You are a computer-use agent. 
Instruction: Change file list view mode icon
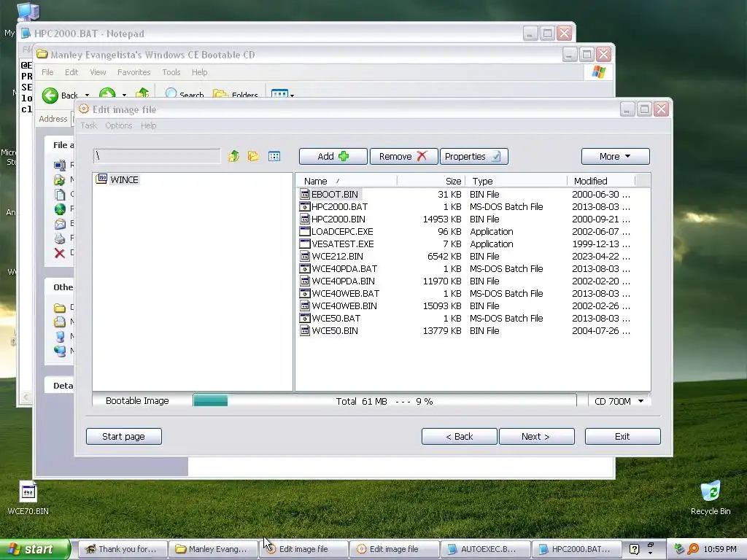point(274,156)
